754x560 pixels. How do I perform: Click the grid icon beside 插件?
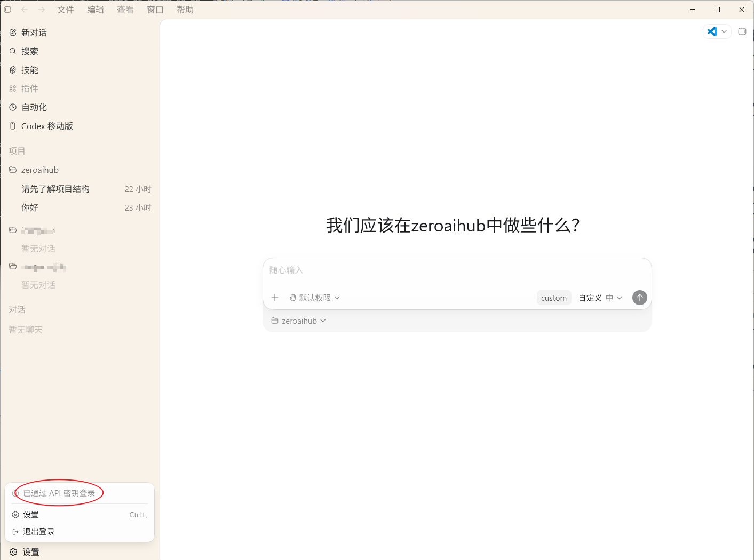pyautogui.click(x=13, y=89)
